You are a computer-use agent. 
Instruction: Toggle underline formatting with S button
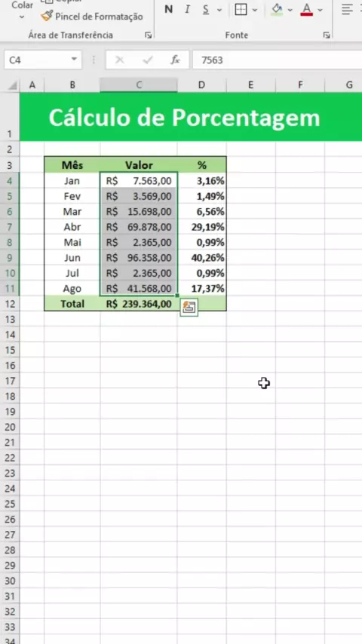click(x=206, y=10)
